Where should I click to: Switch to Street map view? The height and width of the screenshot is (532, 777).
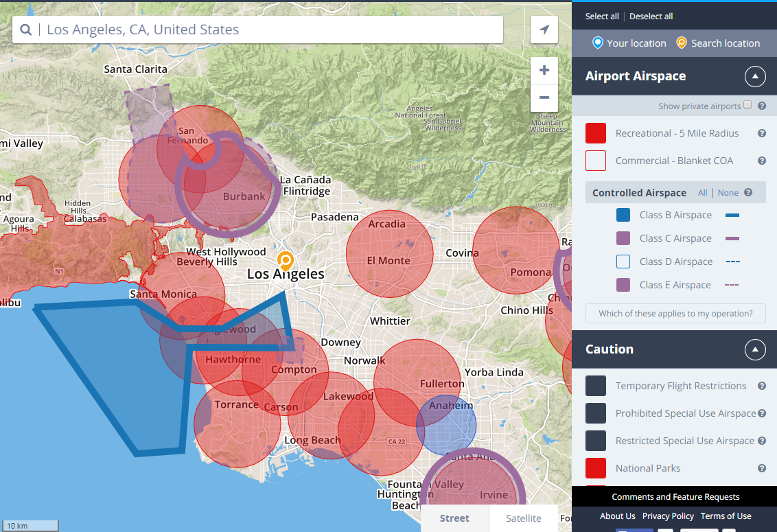coord(454,518)
